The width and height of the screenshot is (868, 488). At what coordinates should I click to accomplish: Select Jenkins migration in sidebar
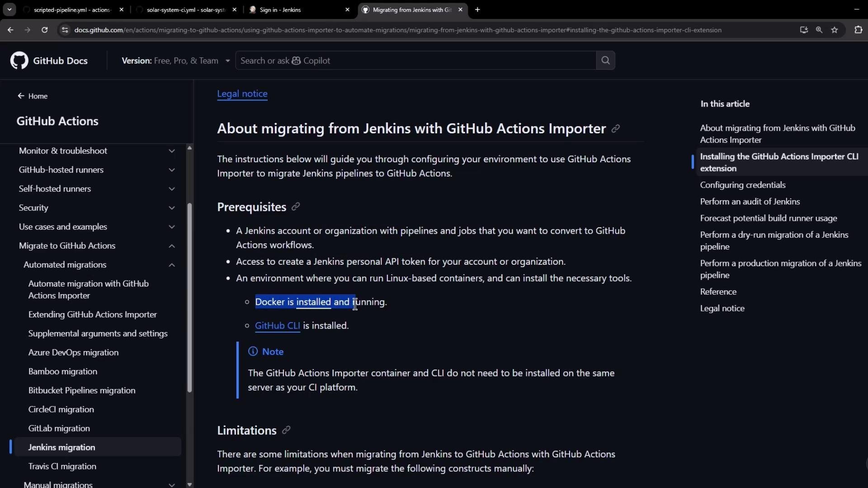98,447
